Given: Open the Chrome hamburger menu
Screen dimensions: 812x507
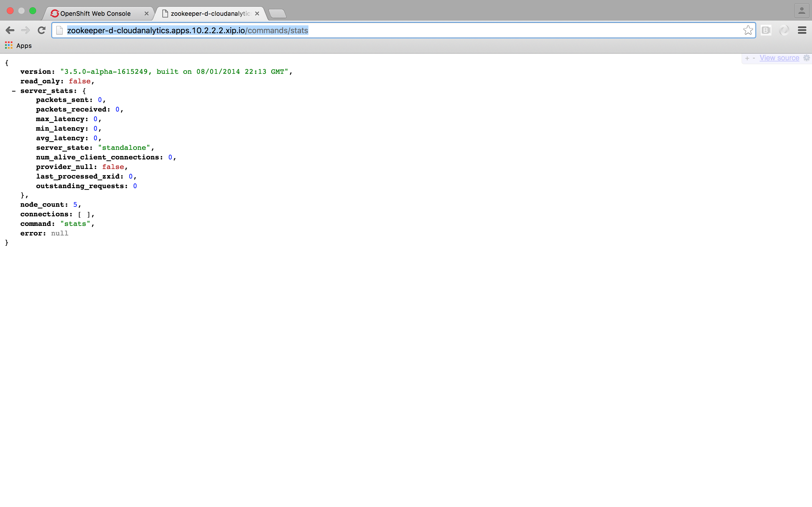Looking at the screenshot, I should click(x=802, y=30).
